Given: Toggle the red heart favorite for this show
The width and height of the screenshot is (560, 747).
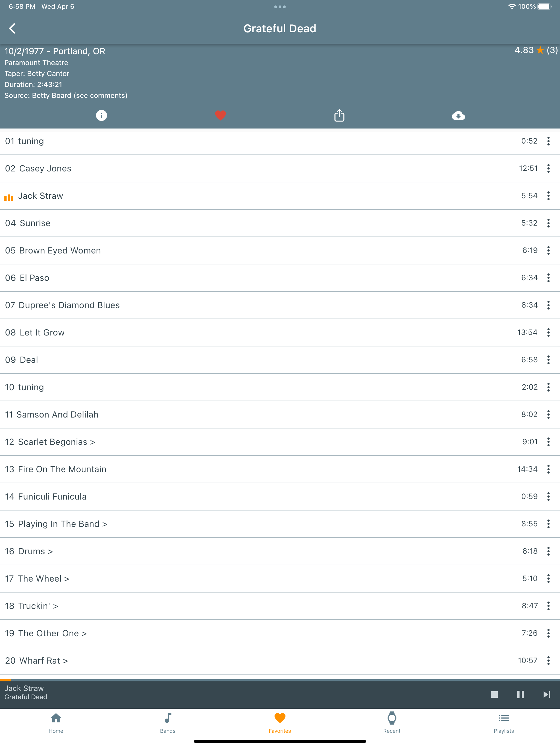Looking at the screenshot, I should coord(220,115).
